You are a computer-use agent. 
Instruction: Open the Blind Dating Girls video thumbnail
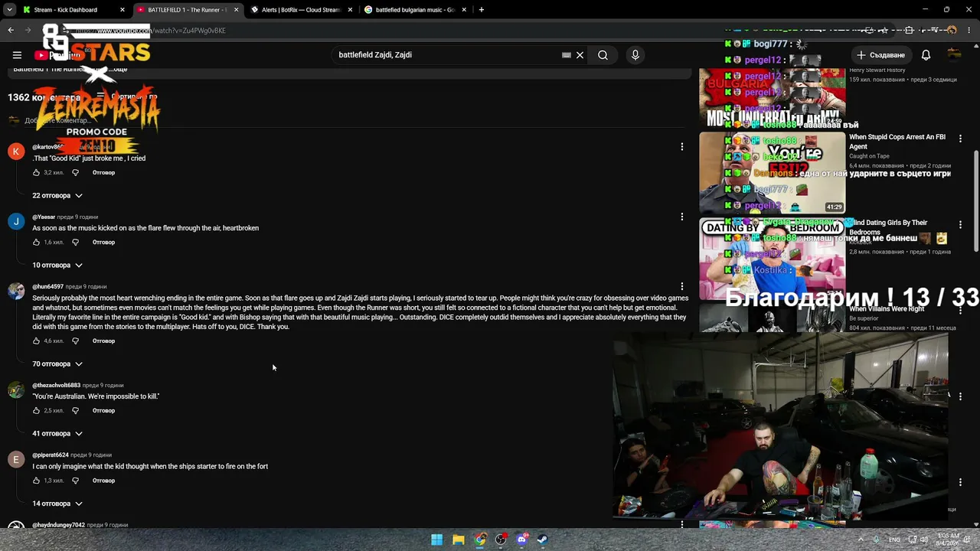(773, 259)
